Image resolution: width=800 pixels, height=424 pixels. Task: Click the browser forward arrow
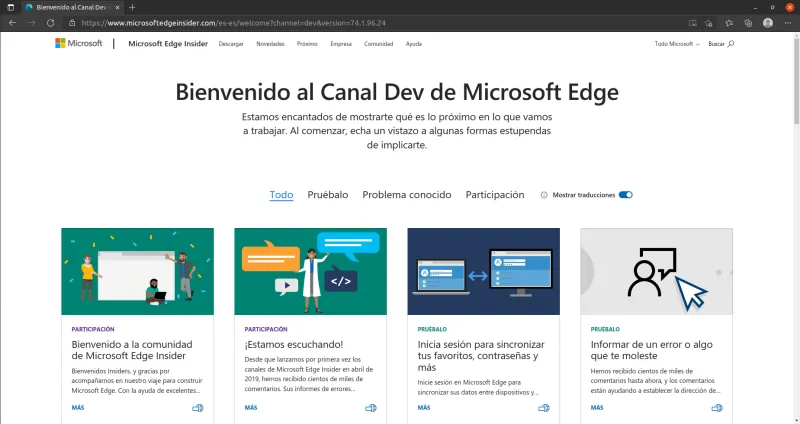[x=32, y=23]
